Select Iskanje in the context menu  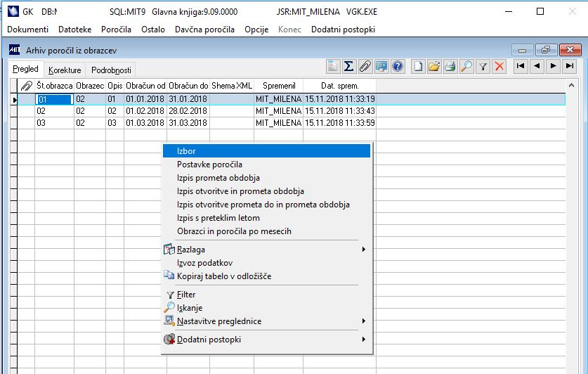tap(267, 308)
